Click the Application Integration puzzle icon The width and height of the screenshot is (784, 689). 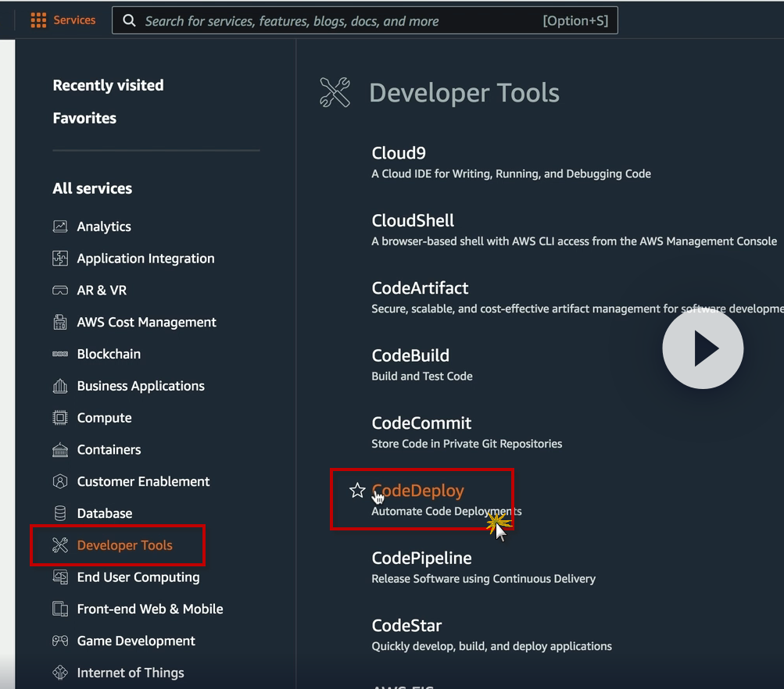[60, 259]
